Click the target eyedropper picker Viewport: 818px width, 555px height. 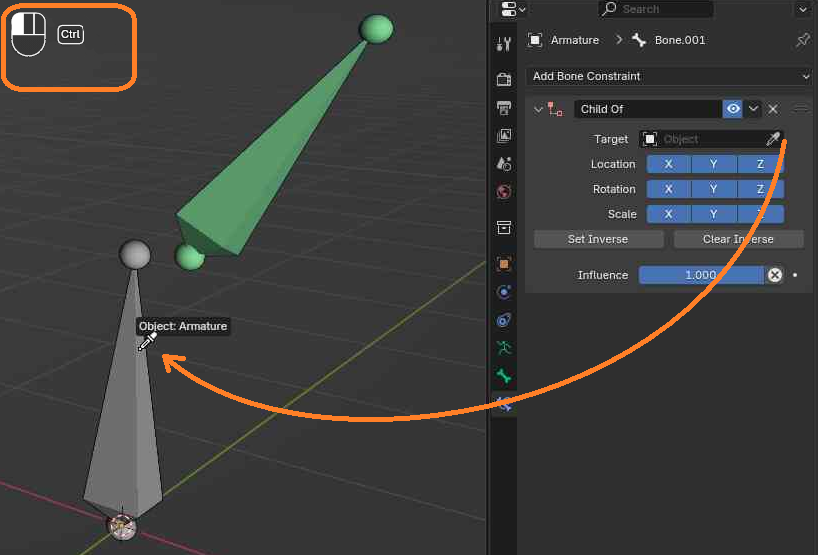tap(773, 139)
